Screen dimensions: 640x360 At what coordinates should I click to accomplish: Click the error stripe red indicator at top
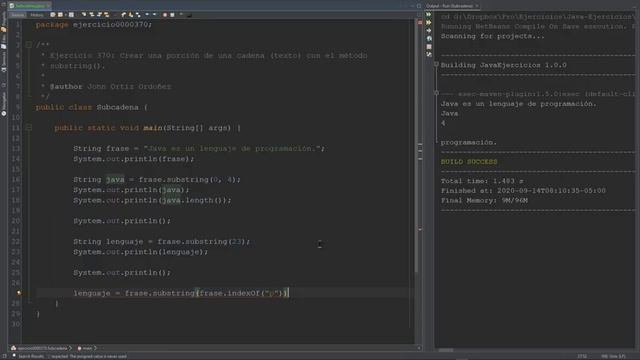tap(420, 22)
